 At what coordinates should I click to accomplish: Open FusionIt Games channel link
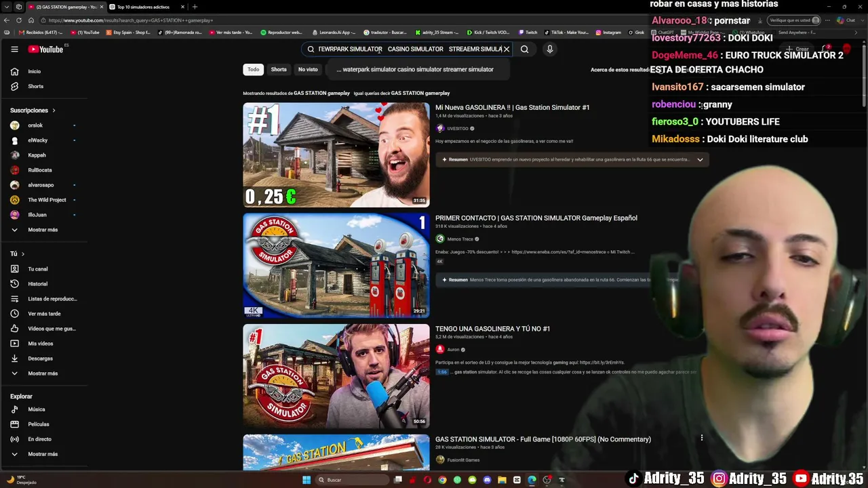pos(463,460)
